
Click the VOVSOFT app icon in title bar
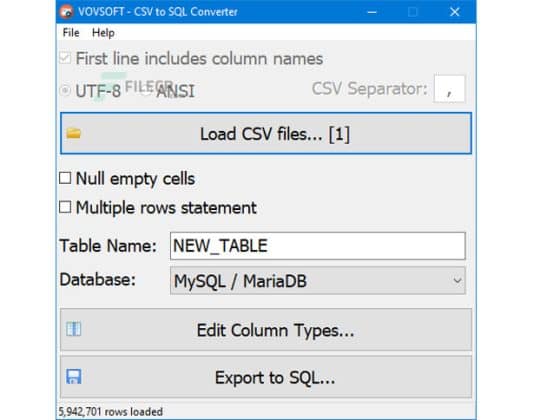tap(67, 11)
